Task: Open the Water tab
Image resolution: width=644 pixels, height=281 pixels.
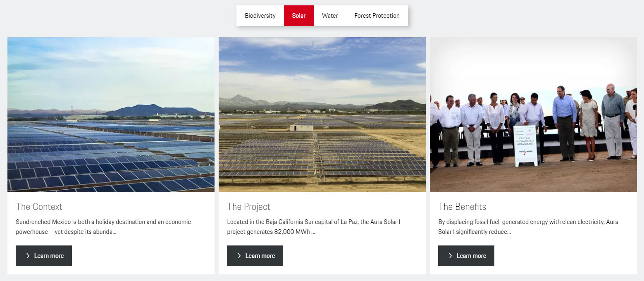Action: pyautogui.click(x=330, y=16)
